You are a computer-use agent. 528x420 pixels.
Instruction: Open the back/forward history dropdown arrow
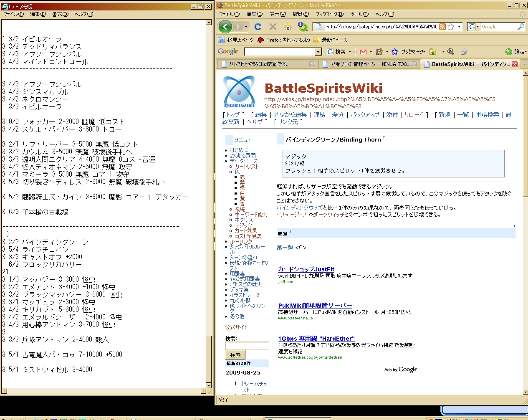click(x=246, y=27)
